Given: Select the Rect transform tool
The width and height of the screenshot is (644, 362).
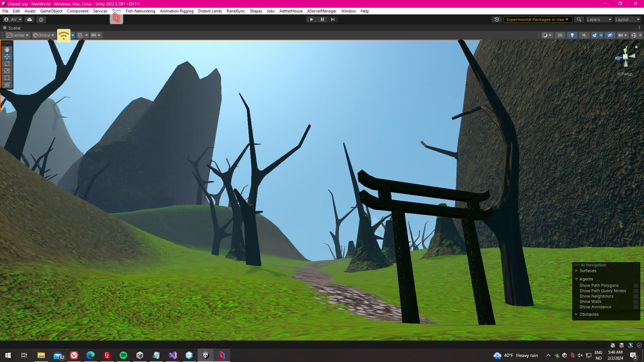Looking at the screenshot, I should point(7,78).
